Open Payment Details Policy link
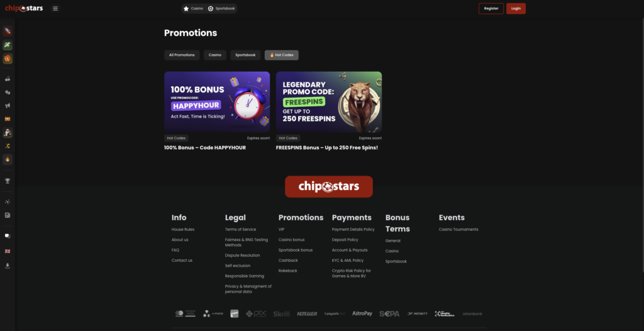Viewport: 644px width, 331px height. [x=353, y=230]
